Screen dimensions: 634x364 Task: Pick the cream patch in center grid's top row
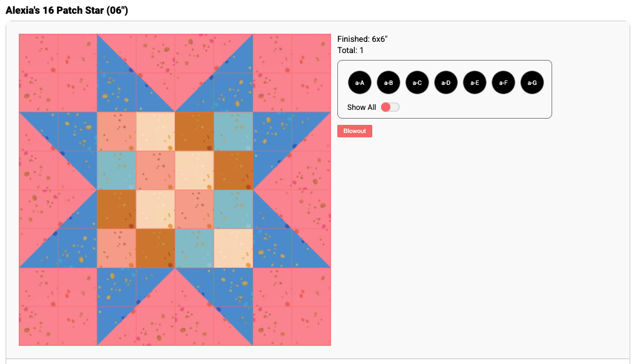pyautogui.click(x=156, y=131)
